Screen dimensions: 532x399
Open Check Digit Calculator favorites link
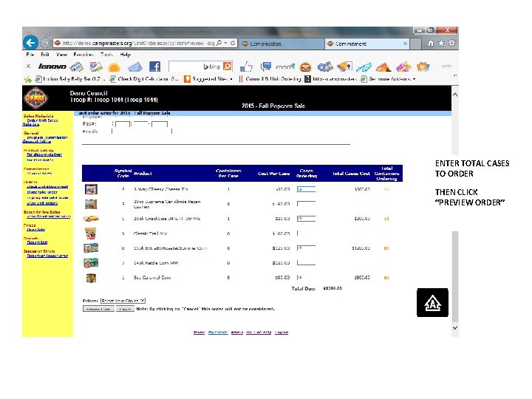pos(144,79)
